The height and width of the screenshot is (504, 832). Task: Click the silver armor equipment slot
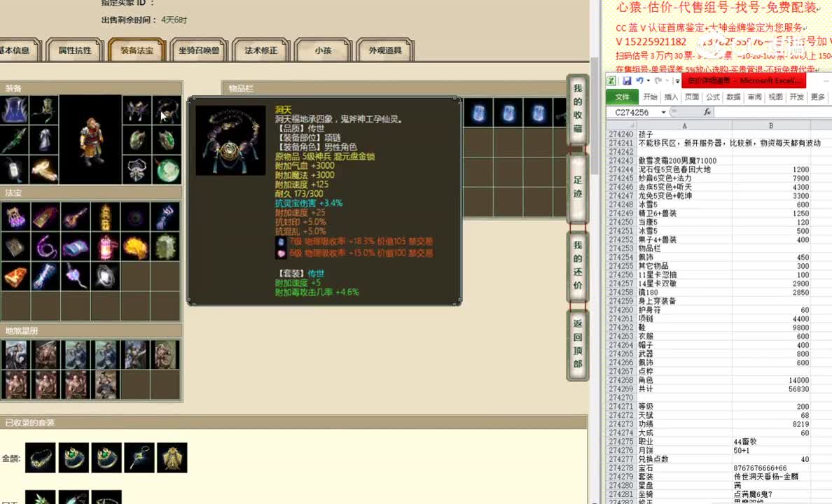pos(45,140)
